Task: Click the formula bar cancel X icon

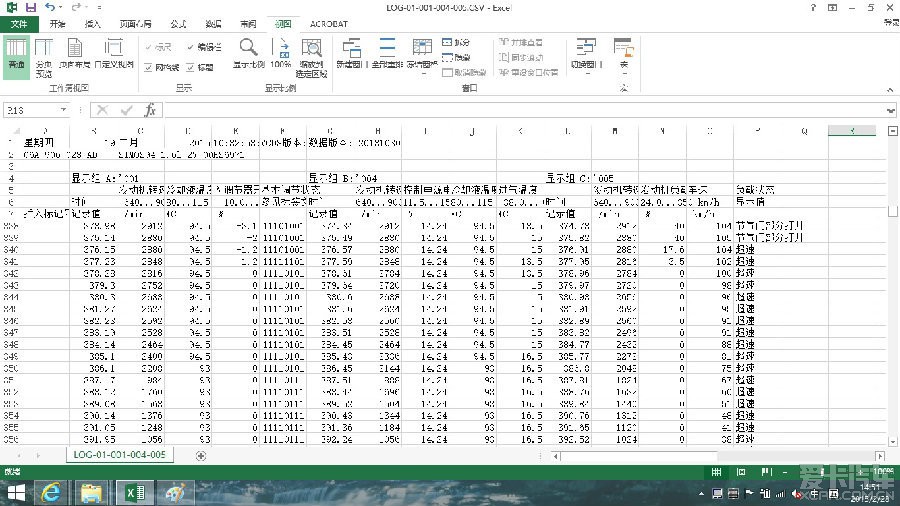Action: tap(103, 110)
